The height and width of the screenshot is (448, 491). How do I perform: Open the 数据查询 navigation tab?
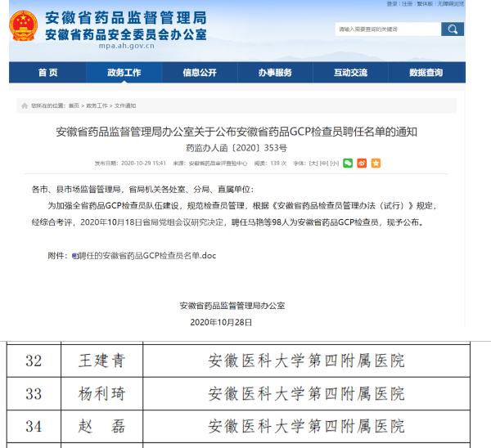tap(426, 73)
